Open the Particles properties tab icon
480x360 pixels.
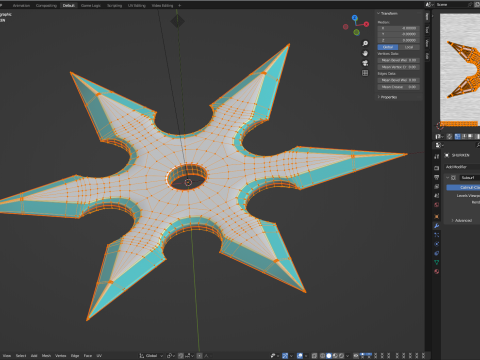tap(436, 235)
